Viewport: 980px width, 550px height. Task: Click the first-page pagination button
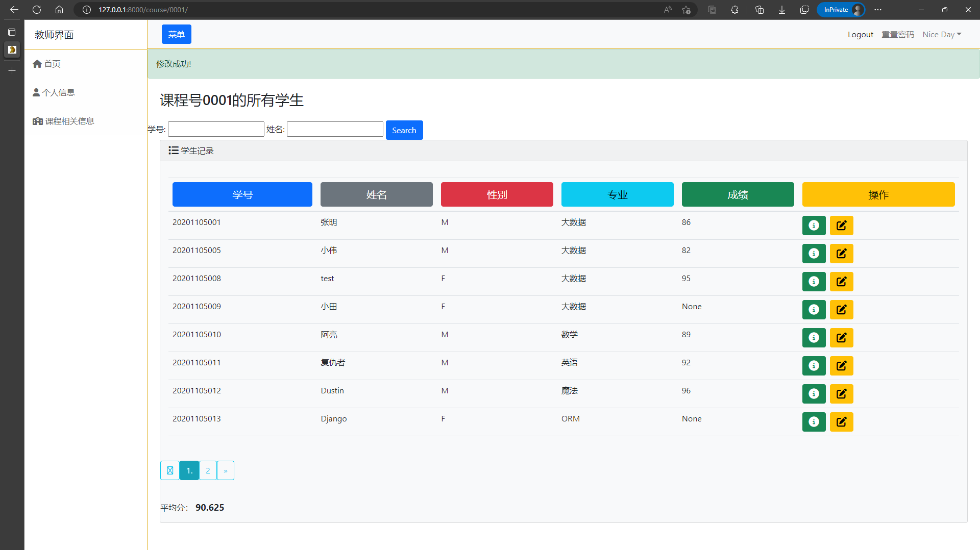[170, 470]
